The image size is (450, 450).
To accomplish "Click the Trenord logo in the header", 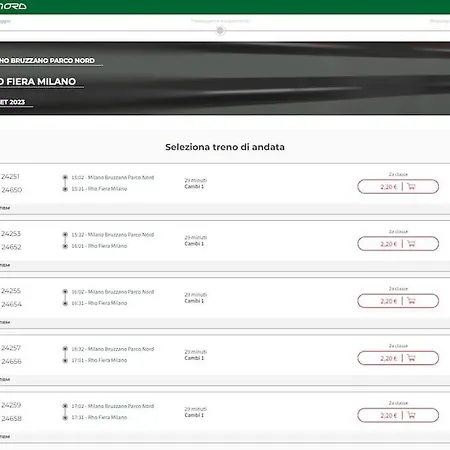I will (13, 6).
